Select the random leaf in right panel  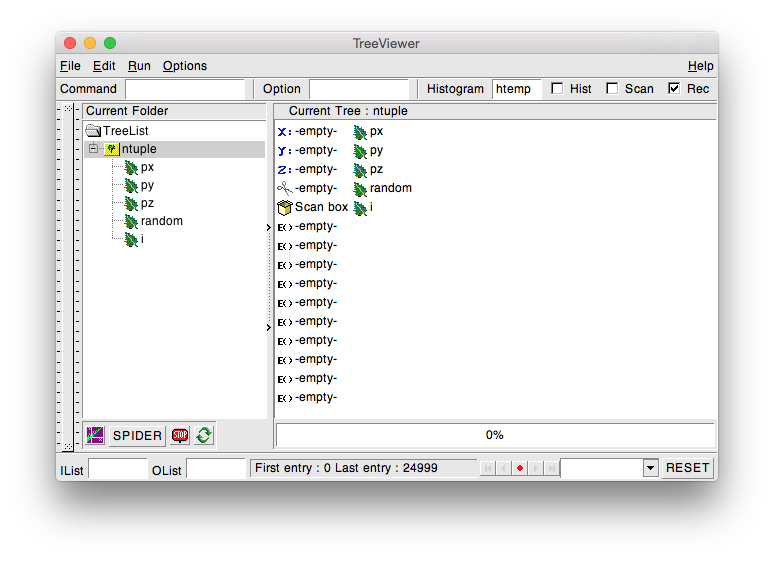360,188
